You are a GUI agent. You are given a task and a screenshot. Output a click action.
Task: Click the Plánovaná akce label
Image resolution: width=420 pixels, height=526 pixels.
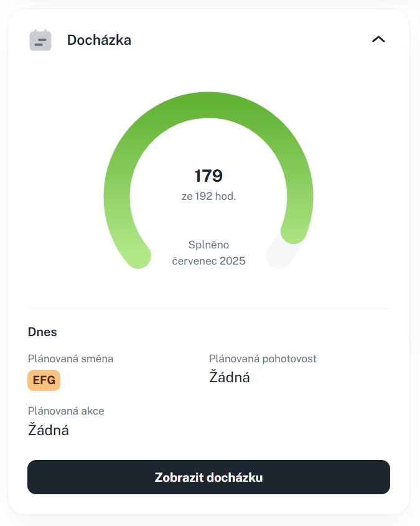66,411
